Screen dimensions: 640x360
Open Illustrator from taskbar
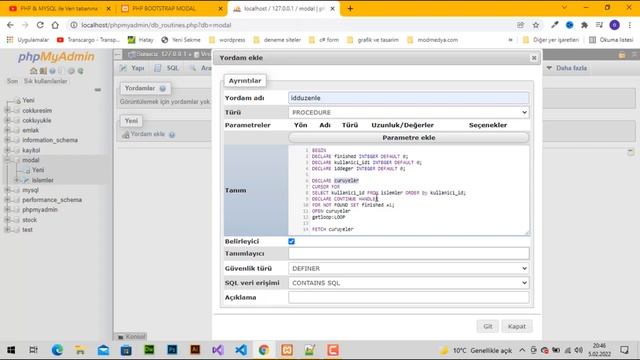pyautogui.click(x=195, y=350)
